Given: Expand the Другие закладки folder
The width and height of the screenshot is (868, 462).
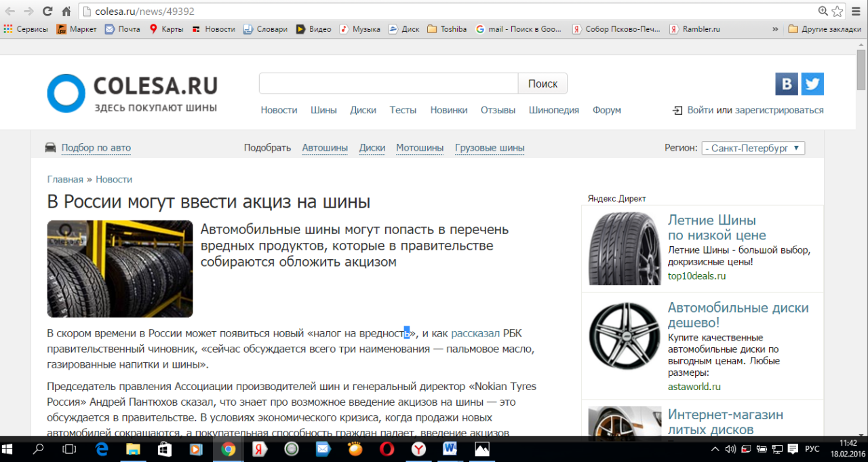Looking at the screenshot, I should click(x=825, y=29).
